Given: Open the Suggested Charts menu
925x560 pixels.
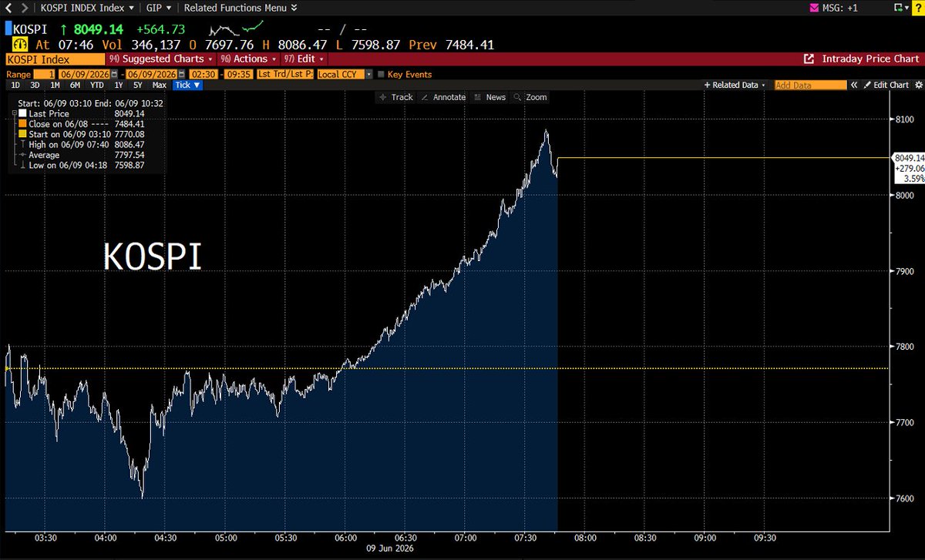Looking at the screenshot, I should [161, 59].
